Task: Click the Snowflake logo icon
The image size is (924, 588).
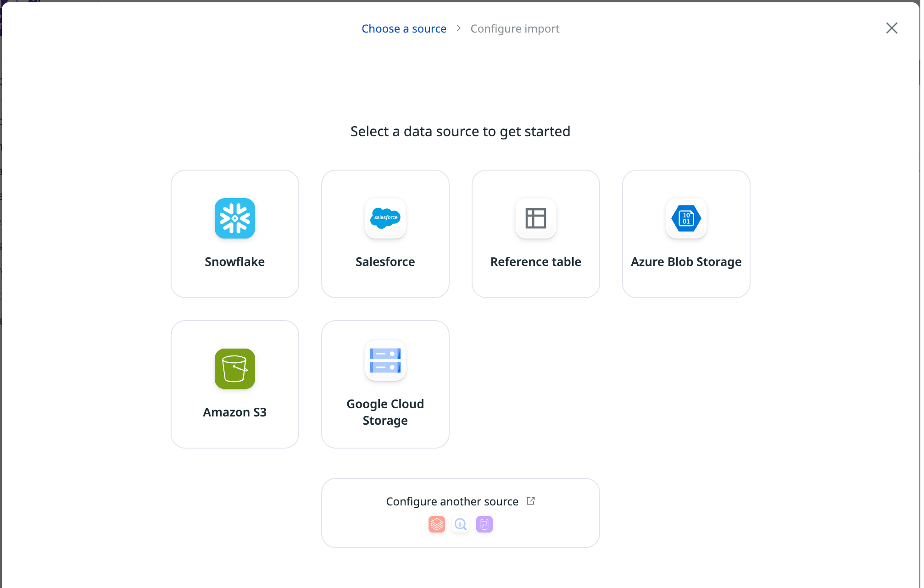Action: [x=234, y=218]
